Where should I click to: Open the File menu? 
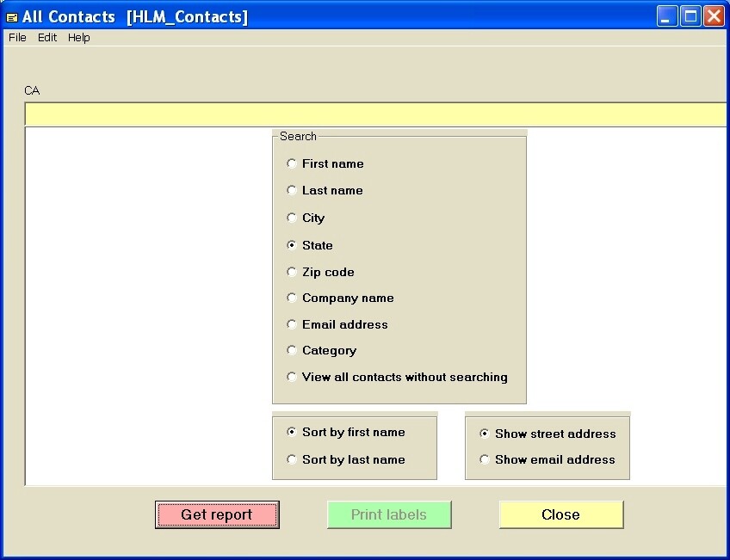tap(16, 37)
